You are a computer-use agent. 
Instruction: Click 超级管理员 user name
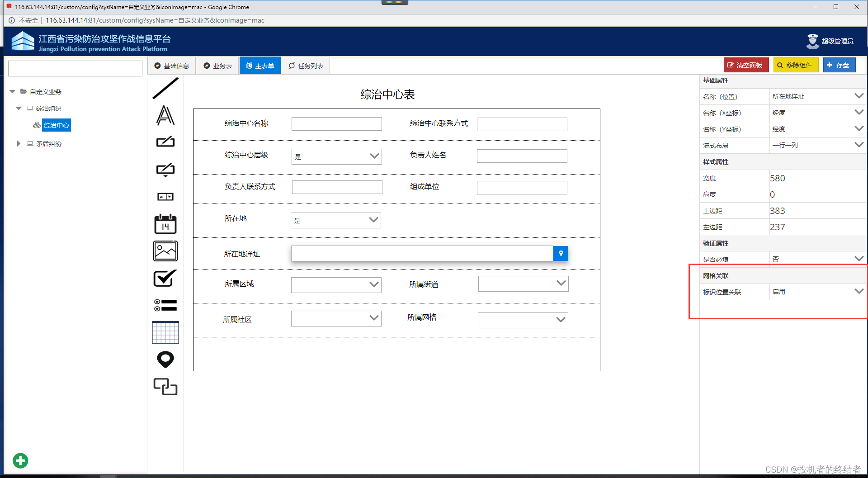click(837, 41)
